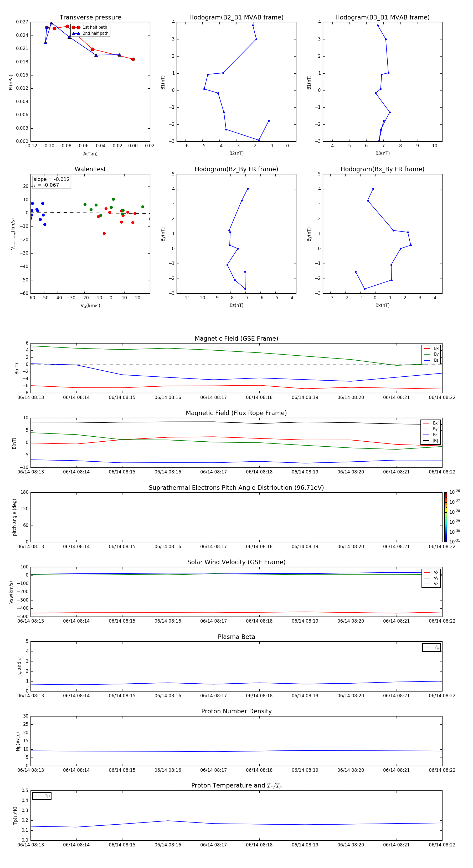473x868 pixels.
Task: Click the pitch angle colorbar scale
Action: click(x=446, y=517)
